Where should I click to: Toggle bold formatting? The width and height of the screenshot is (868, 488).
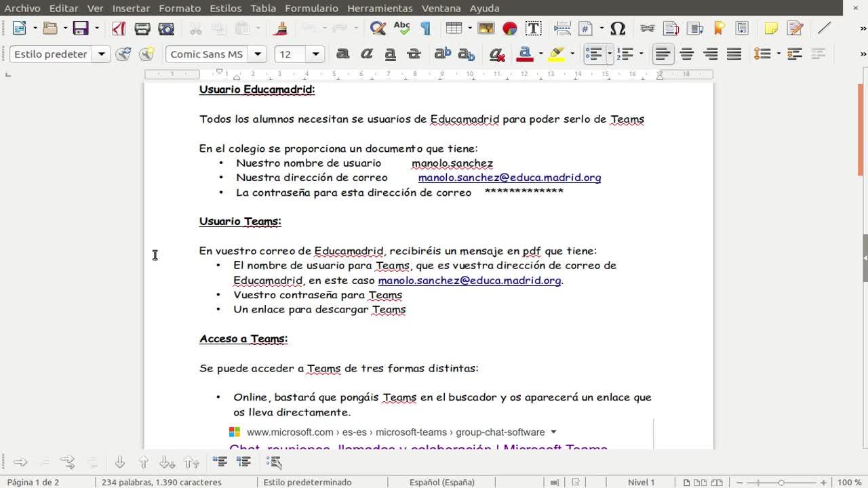(342, 54)
